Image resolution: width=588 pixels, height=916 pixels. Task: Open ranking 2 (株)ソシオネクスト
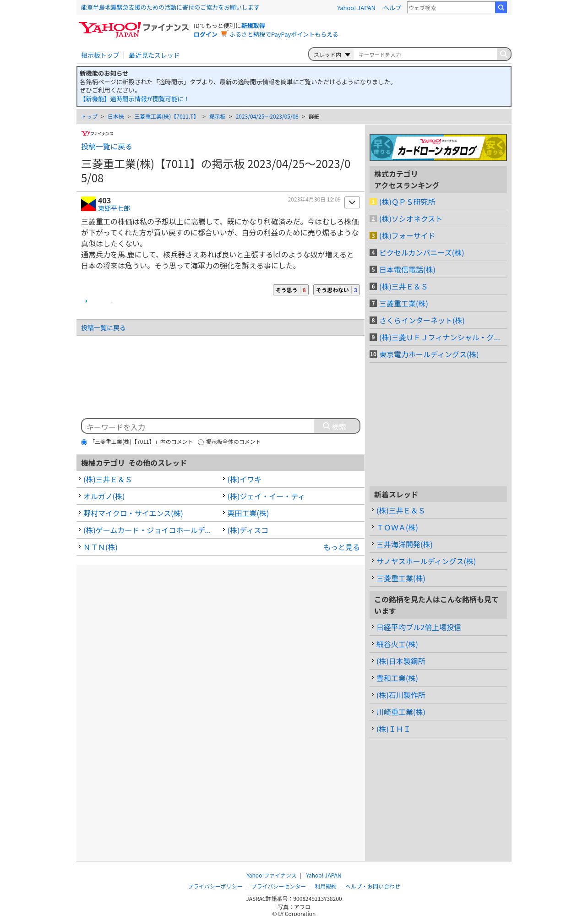coord(411,219)
